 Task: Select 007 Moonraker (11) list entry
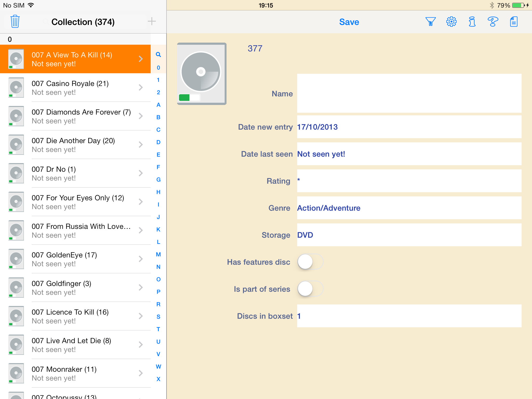pos(78,373)
